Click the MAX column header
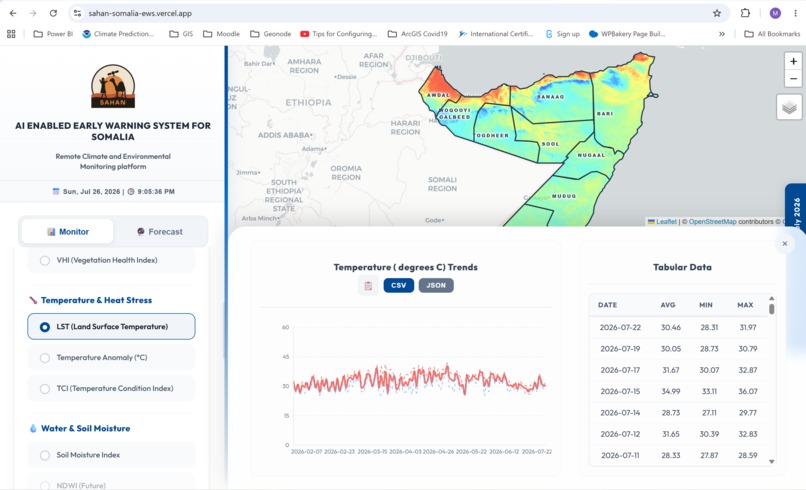The height and width of the screenshot is (490, 806). pos(745,305)
